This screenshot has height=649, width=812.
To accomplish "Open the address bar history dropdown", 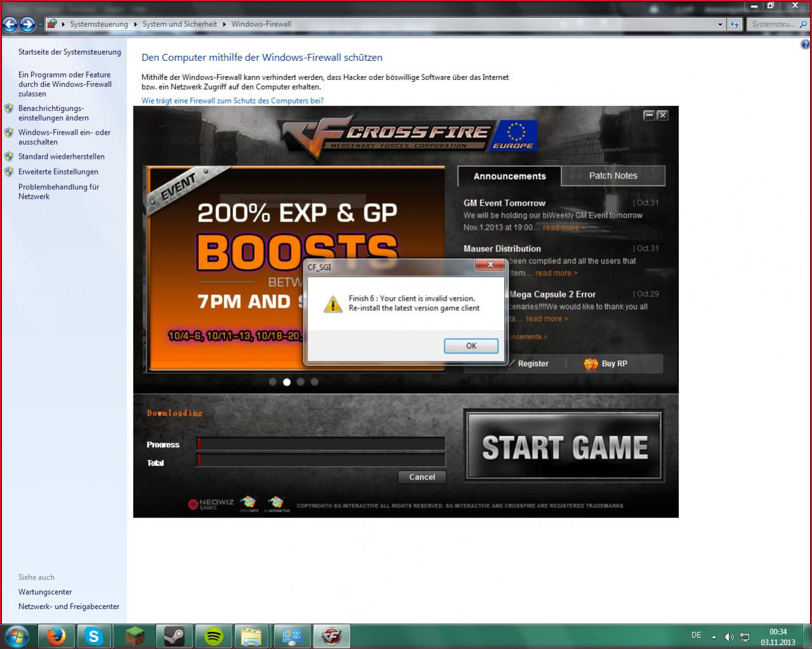I will click(x=720, y=24).
